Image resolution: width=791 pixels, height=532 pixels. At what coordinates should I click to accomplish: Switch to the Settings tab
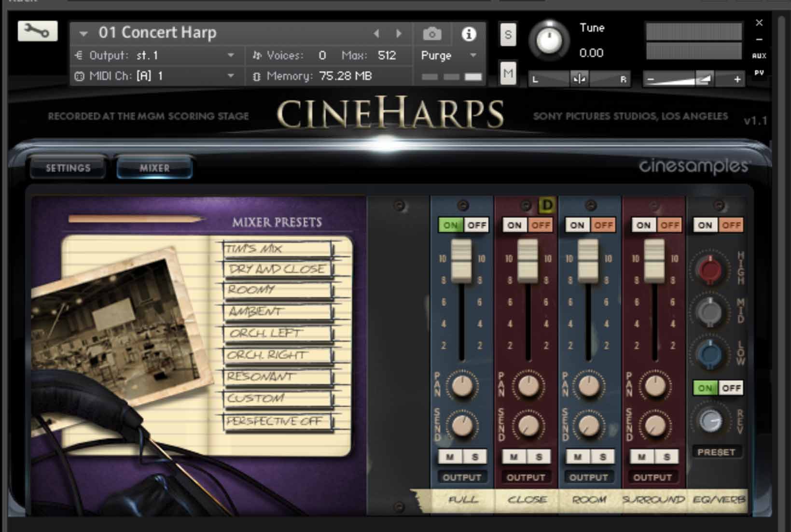coord(67,168)
